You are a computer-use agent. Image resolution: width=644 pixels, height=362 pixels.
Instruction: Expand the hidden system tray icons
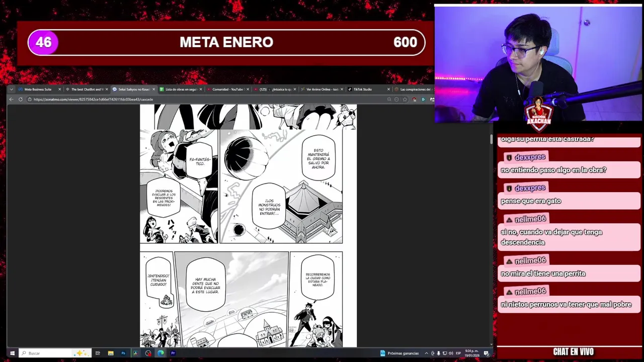point(426,353)
